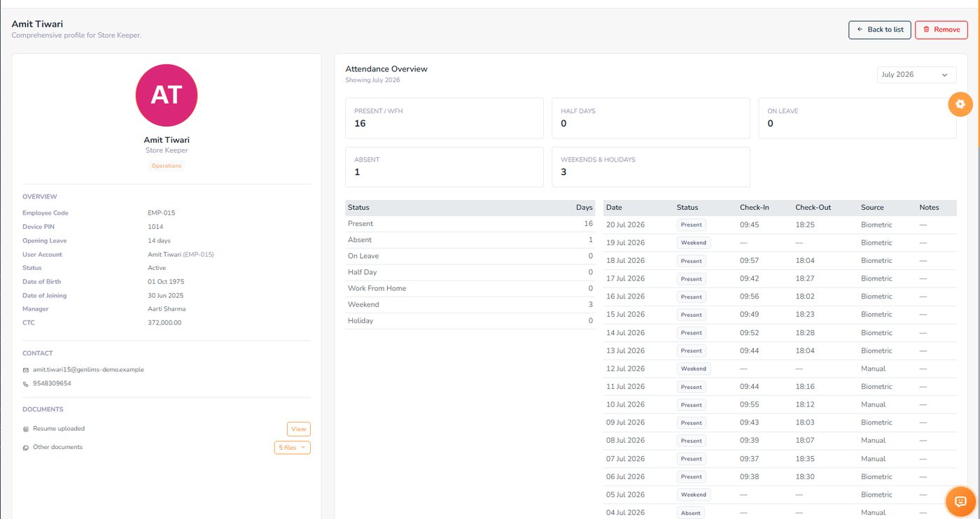Select the Absent summary card
980x519 pixels.
444,167
